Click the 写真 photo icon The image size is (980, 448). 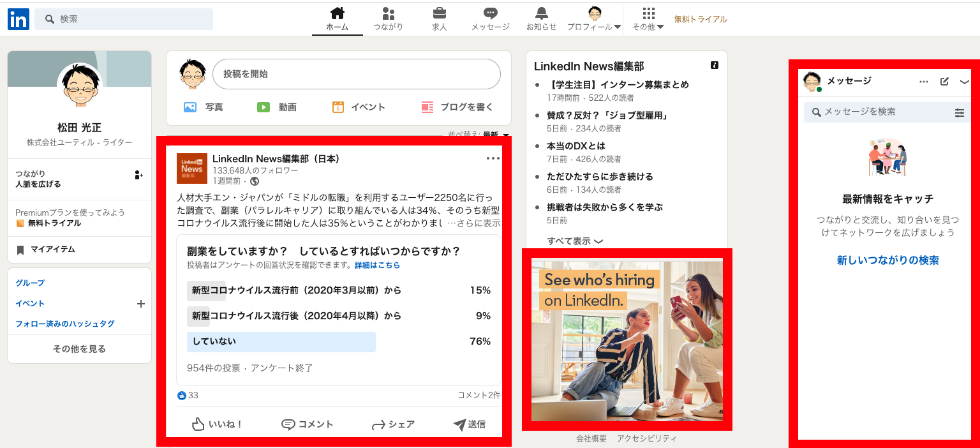pos(190,107)
